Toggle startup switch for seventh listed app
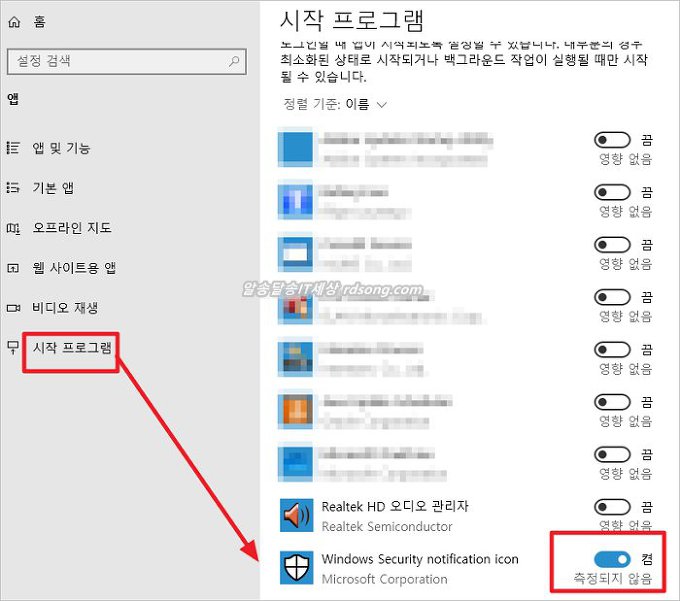 tap(612, 455)
